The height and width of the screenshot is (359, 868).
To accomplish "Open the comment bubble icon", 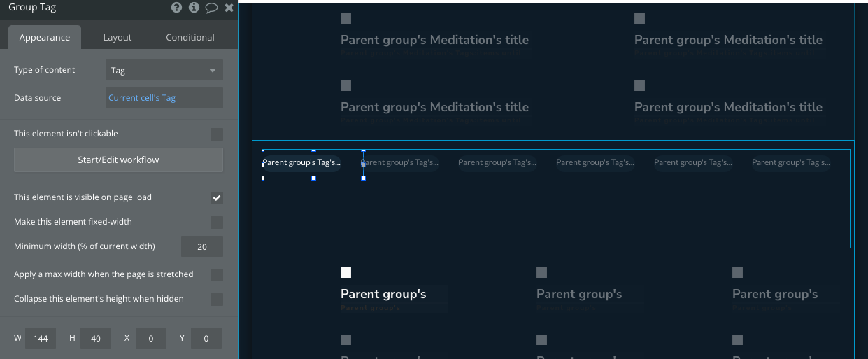I will coord(212,8).
